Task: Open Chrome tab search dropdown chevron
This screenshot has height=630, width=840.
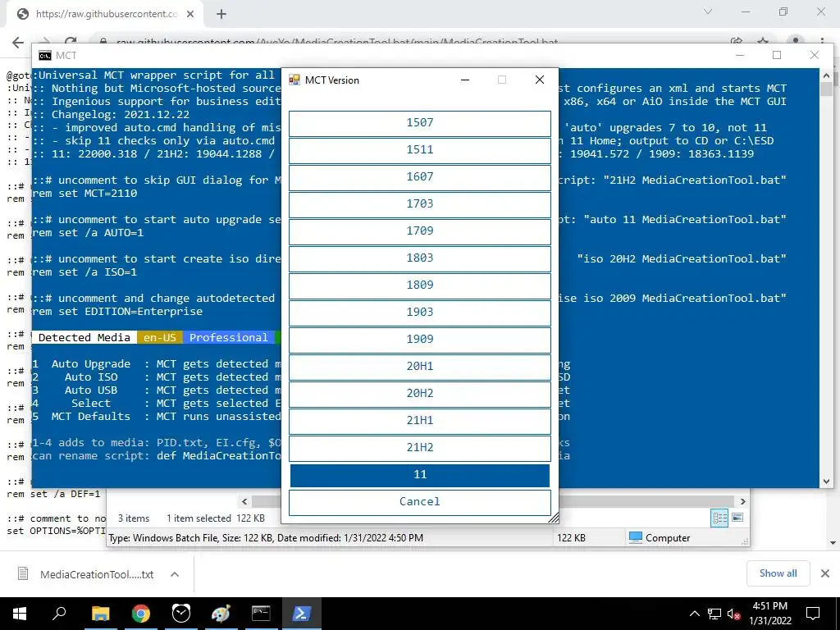Action: pyautogui.click(x=708, y=11)
